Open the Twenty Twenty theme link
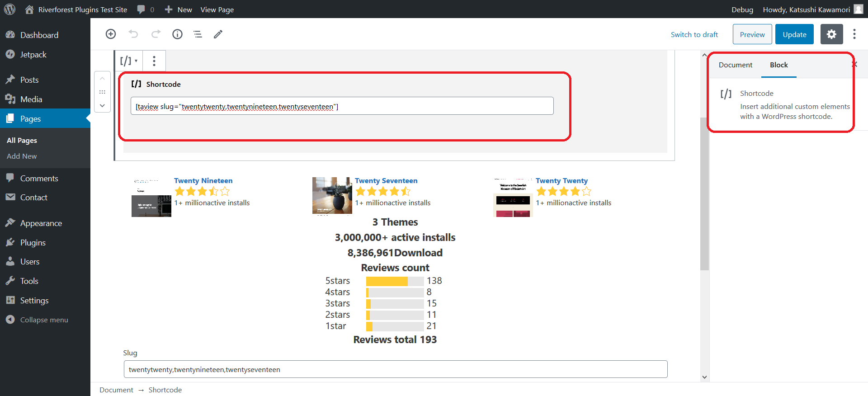The height and width of the screenshot is (396, 868). tap(561, 180)
